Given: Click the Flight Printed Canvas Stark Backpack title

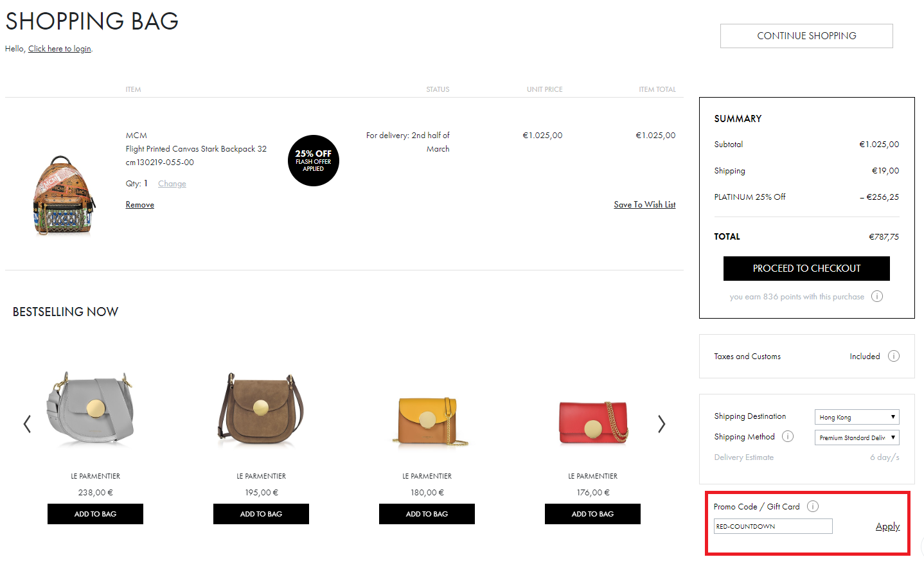Looking at the screenshot, I should click(196, 149).
